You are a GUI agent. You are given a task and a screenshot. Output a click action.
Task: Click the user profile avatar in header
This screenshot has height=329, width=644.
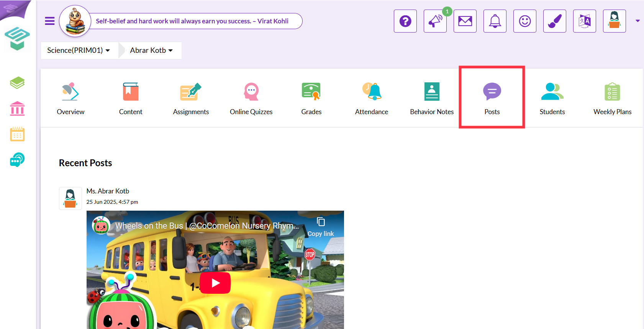615,21
